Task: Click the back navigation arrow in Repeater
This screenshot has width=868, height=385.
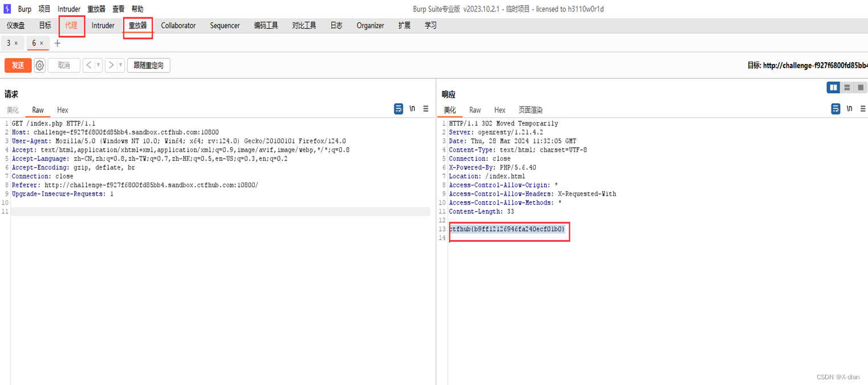Action: click(89, 65)
